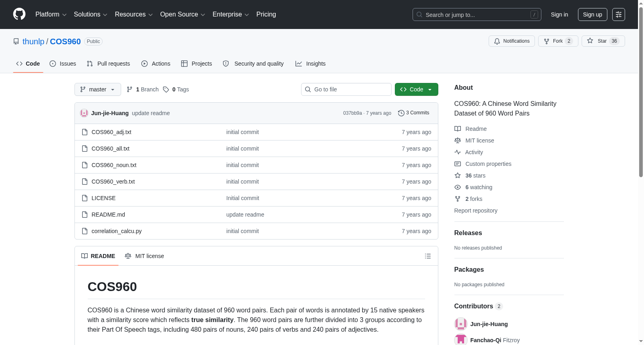Expand the Resources menu
Screen dimensions: 644x345
134,14
